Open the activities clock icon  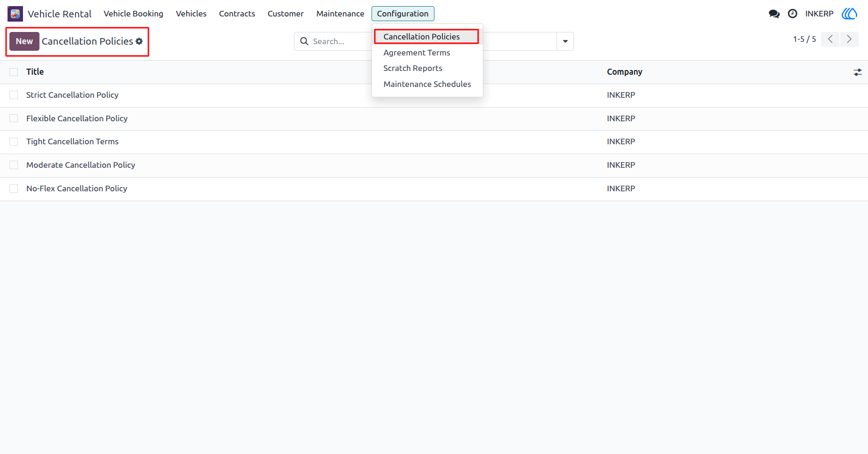point(792,14)
